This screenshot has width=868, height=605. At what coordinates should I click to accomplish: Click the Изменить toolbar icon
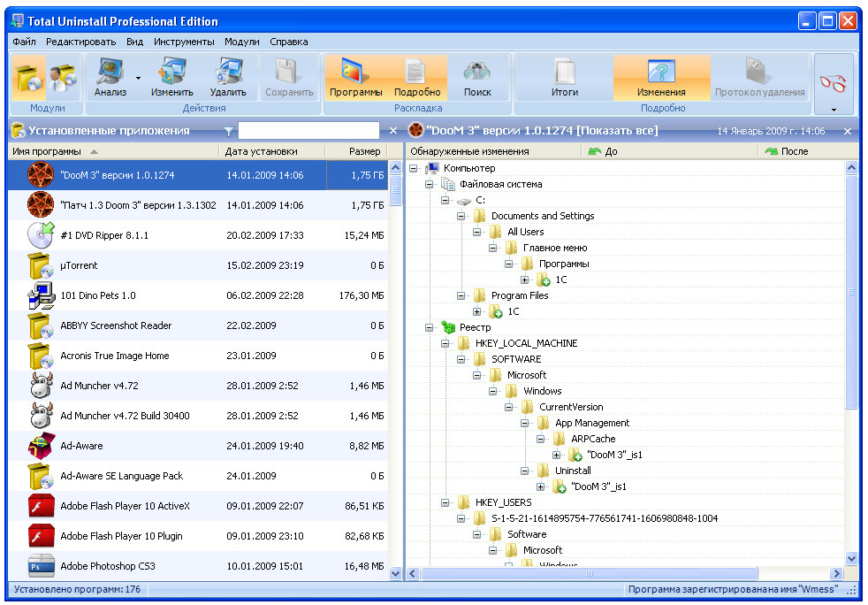(x=172, y=73)
